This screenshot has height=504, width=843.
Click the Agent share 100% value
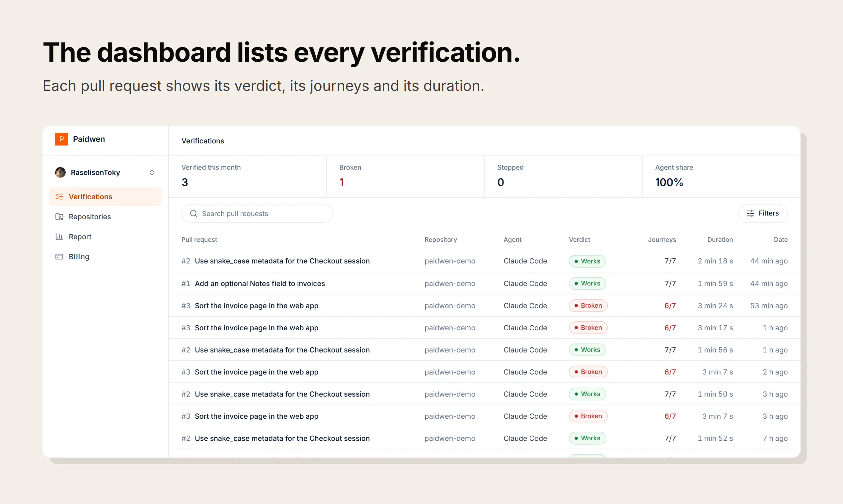[669, 182]
